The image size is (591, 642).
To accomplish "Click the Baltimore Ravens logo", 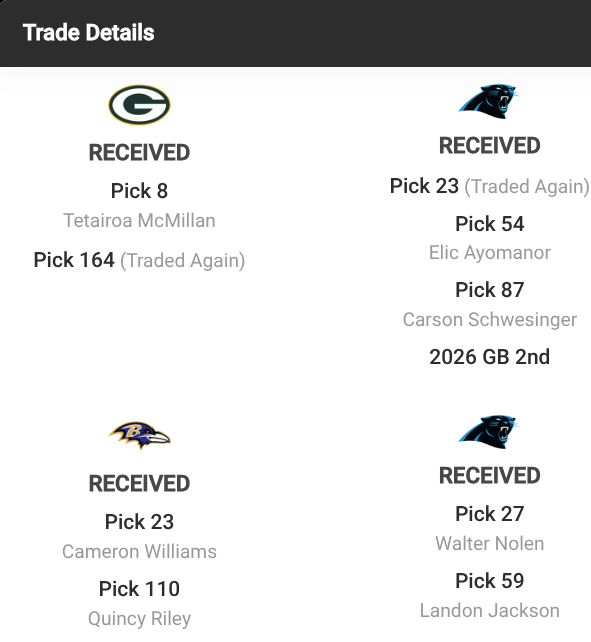I will pos(139,436).
